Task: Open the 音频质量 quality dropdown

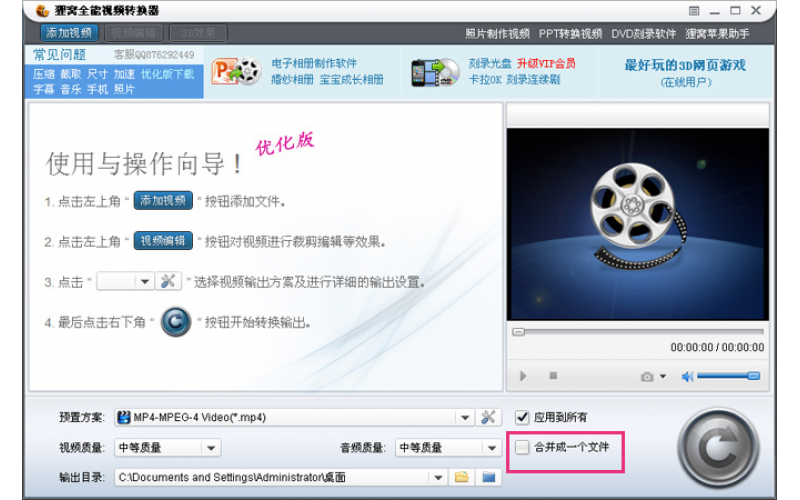Action: click(491, 448)
